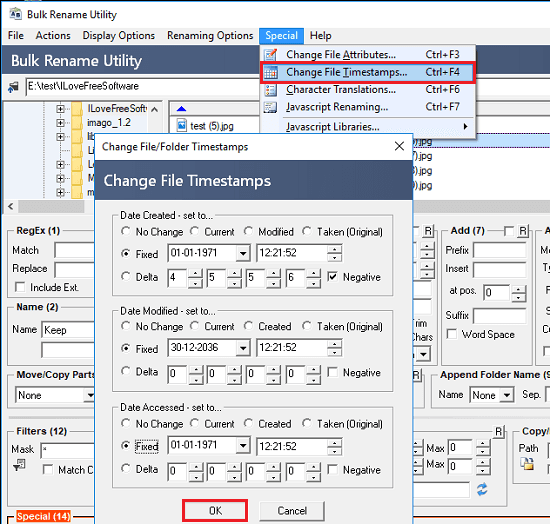This screenshot has height=524, width=550.
Task: Click the Suffix input field in Add panel
Action: 499,316
